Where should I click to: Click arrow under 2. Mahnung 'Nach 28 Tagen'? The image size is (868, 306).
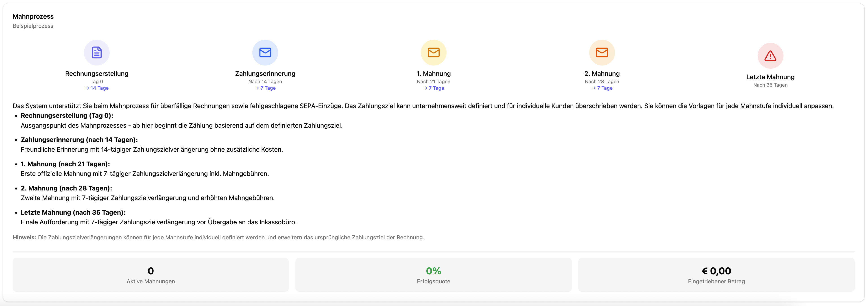[593, 88]
